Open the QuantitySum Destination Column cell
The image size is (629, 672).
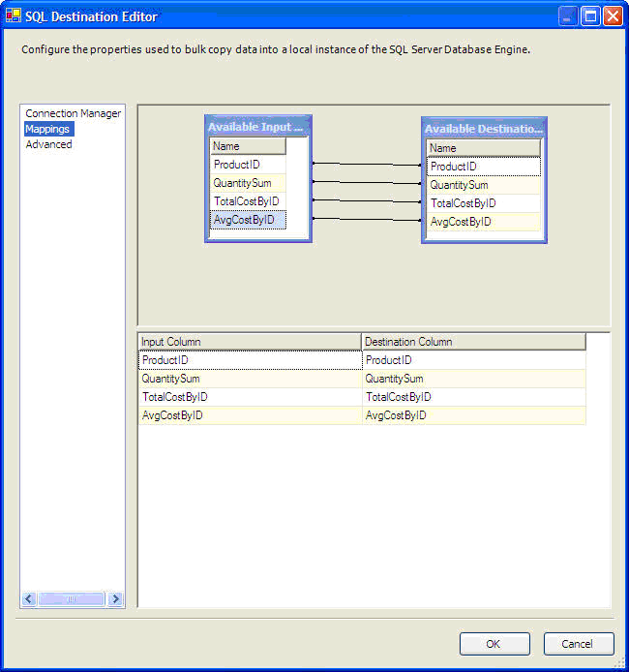tap(474, 379)
